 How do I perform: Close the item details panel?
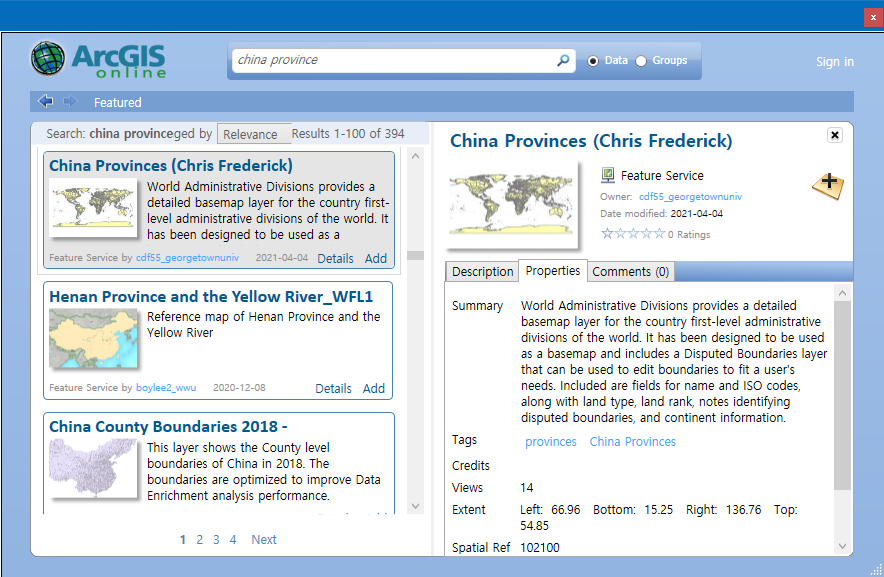coord(834,135)
